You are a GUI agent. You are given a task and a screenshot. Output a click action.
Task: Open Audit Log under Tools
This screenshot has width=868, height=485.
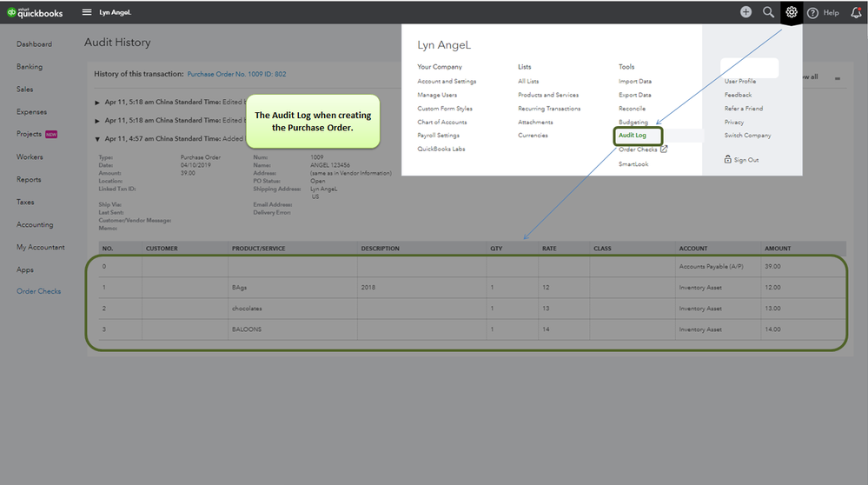pos(633,135)
